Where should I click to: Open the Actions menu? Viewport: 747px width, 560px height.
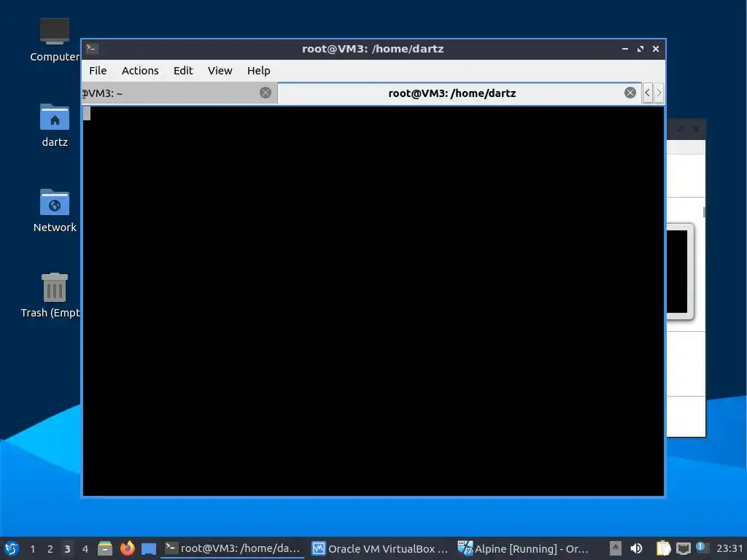[x=140, y=71]
